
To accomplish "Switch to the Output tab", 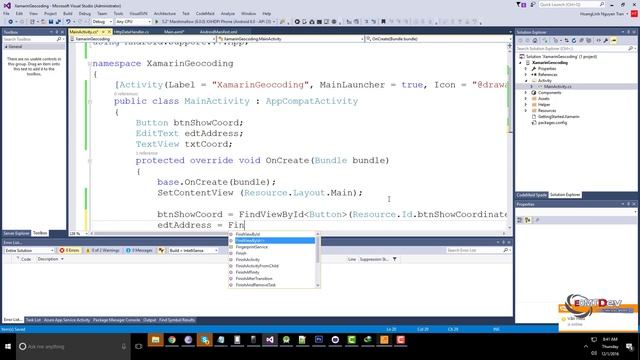I will pos(149,320).
